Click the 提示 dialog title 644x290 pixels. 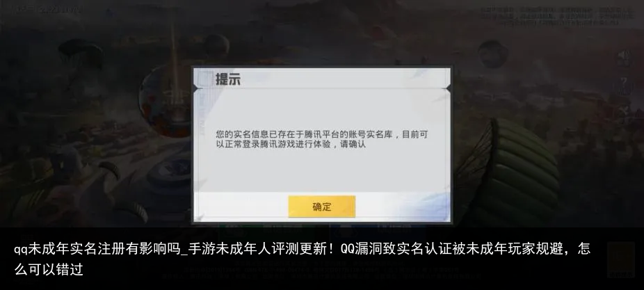pos(228,79)
